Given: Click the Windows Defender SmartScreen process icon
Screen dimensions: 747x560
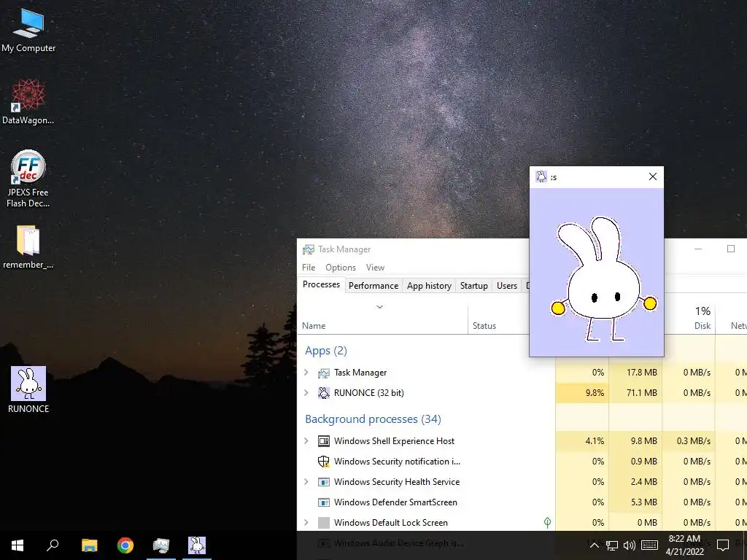Looking at the screenshot, I should tap(323, 502).
